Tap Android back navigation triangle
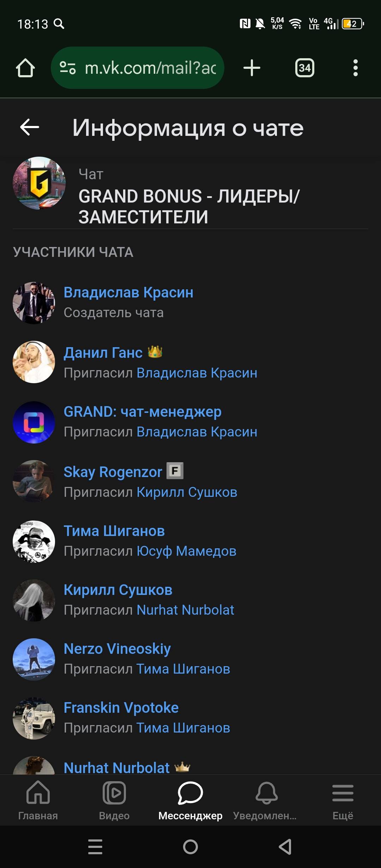Screen dimensions: 381x868 pos(285,847)
